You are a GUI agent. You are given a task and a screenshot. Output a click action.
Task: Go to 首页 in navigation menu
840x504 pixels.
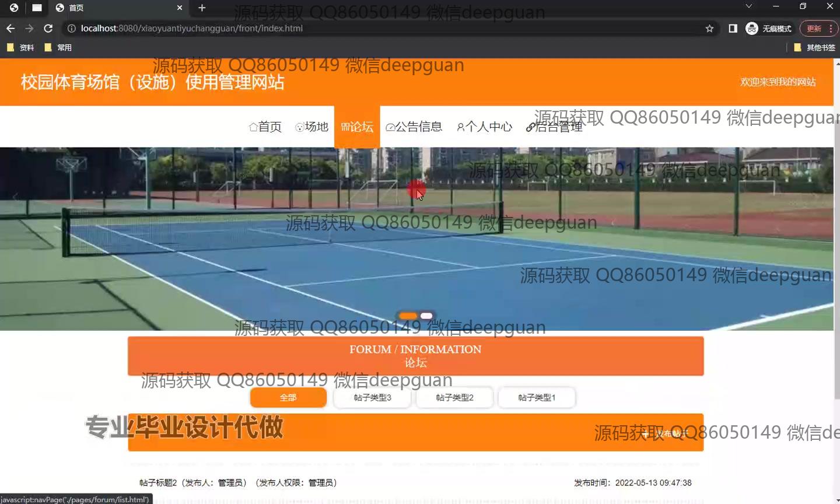(x=265, y=127)
